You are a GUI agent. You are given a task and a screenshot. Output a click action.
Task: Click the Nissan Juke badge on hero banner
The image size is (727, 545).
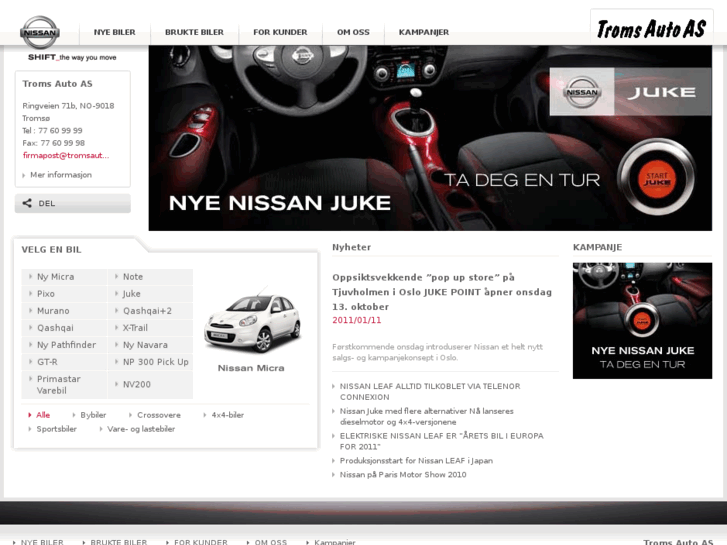[630, 92]
